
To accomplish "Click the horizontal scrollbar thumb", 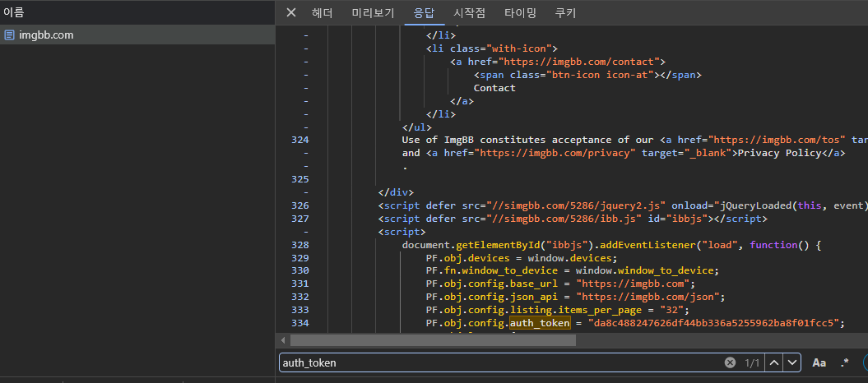I will point(433,340).
